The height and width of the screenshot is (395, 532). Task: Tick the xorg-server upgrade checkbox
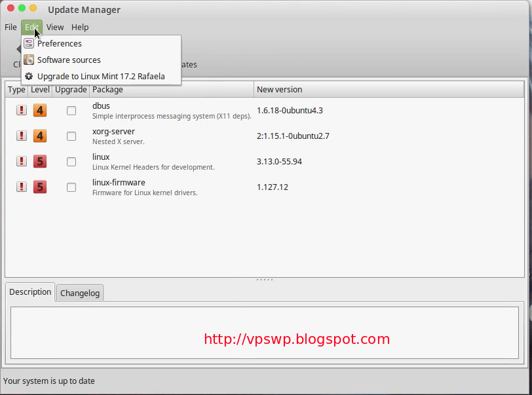[71, 136]
